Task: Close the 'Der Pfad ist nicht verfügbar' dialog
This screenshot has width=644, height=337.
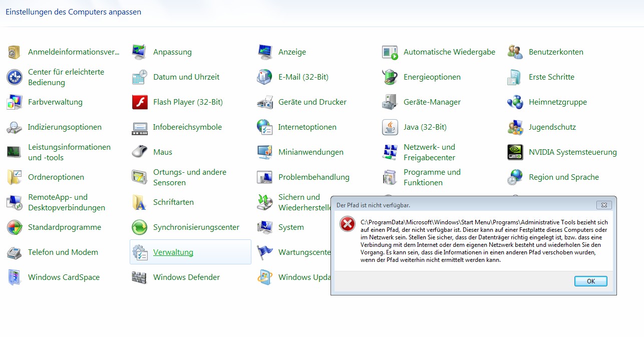Action: 604,205
